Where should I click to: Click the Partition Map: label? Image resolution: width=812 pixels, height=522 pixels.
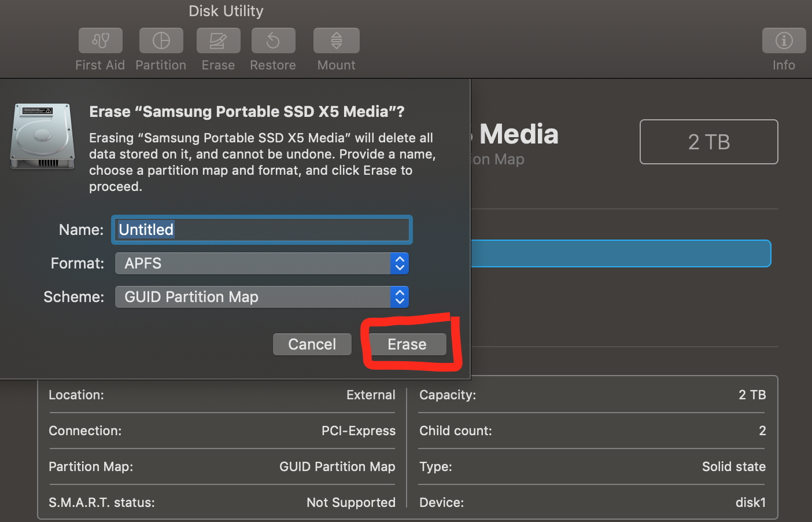pyautogui.click(x=91, y=466)
